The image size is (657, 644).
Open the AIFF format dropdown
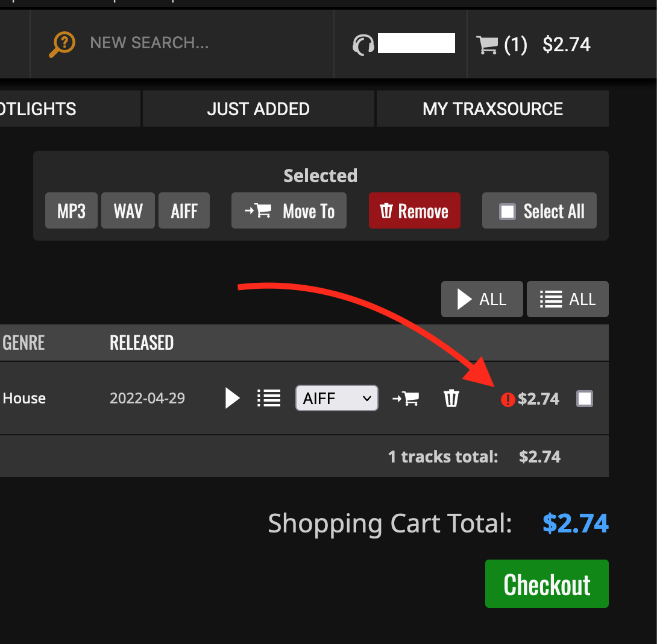point(337,398)
